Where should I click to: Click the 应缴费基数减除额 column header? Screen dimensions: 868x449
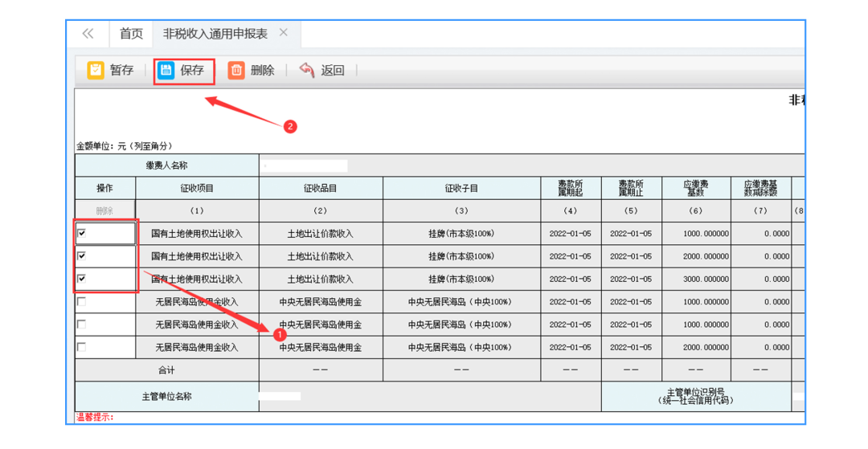pos(761,189)
